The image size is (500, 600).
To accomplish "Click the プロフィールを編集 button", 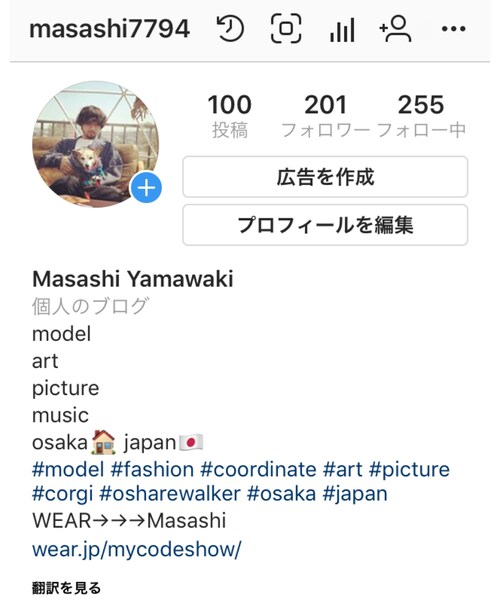I will [325, 225].
